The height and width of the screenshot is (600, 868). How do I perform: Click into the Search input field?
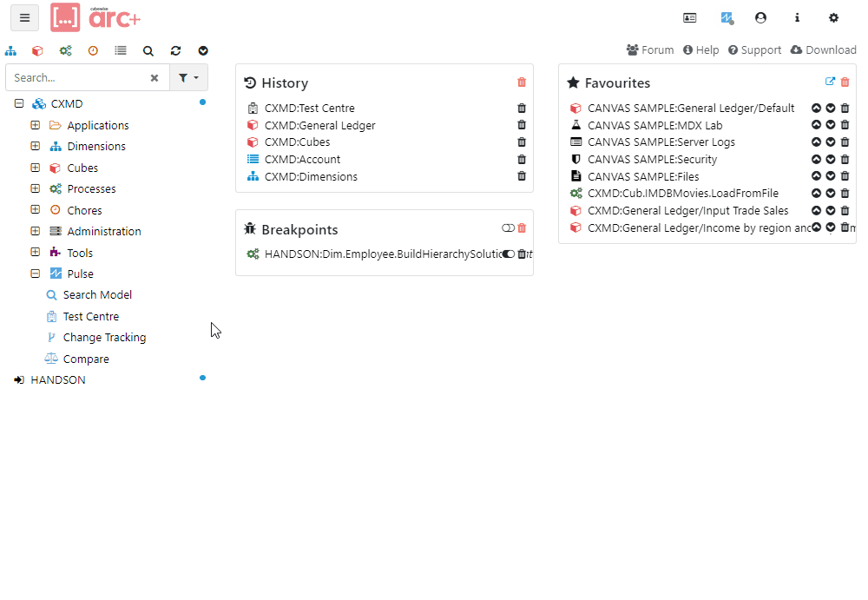[x=78, y=77]
